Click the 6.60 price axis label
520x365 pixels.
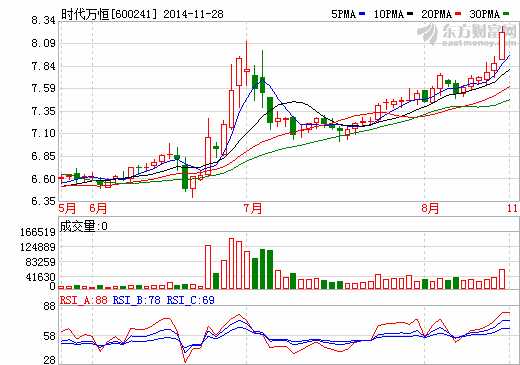(43, 179)
